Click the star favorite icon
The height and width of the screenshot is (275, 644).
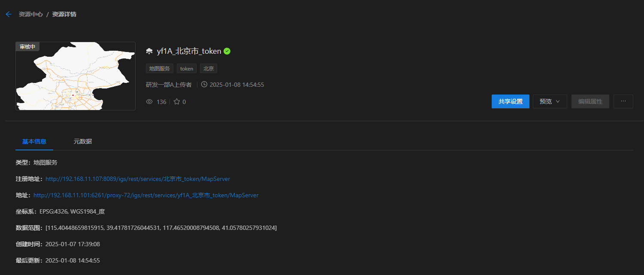coord(177,102)
